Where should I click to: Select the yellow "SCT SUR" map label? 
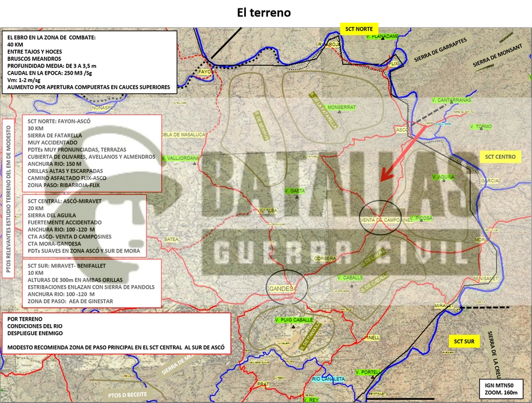464,341
